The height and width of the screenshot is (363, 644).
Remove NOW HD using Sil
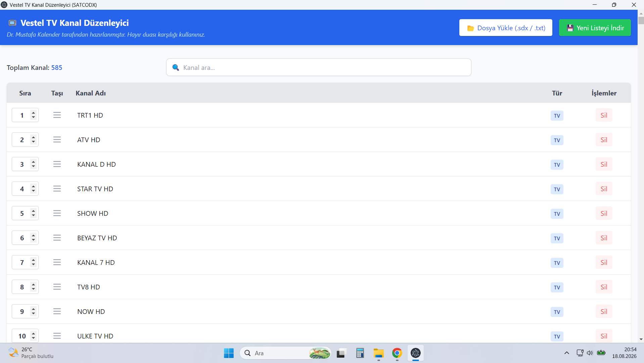point(604,312)
